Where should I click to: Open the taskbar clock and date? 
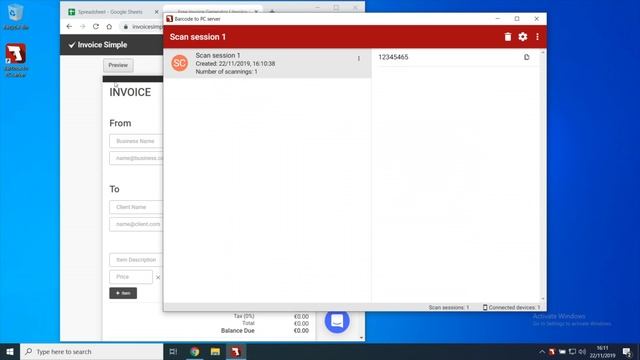pyautogui.click(x=602, y=352)
